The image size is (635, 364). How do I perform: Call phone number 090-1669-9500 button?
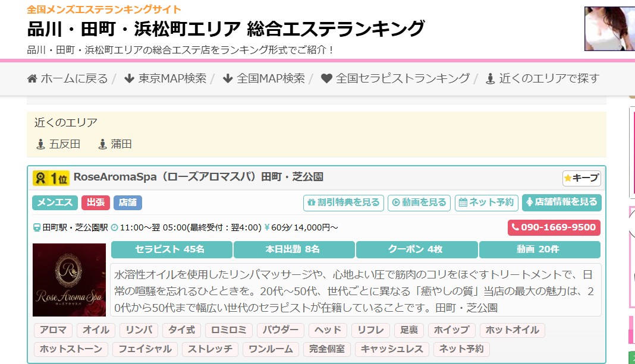[x=554, y=227]
